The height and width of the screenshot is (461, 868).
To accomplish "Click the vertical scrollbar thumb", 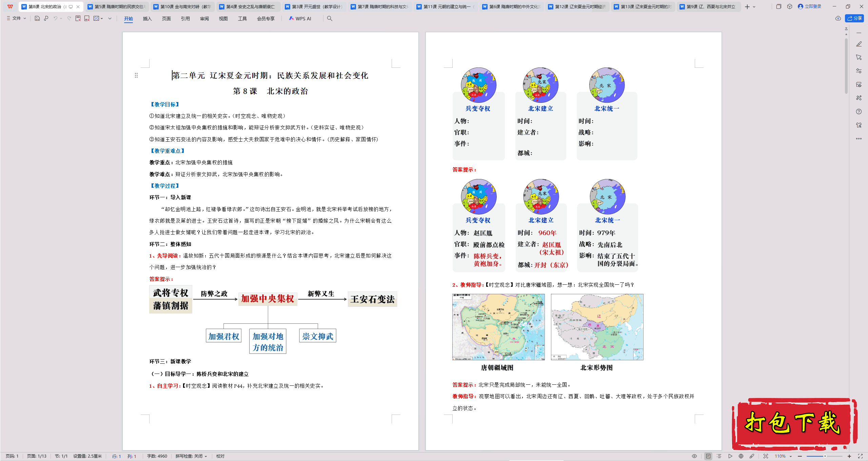I will tap(846, 66).
